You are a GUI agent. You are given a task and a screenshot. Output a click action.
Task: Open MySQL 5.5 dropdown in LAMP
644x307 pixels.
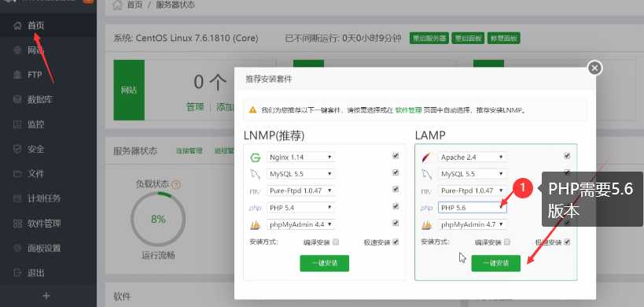(472, 174)
